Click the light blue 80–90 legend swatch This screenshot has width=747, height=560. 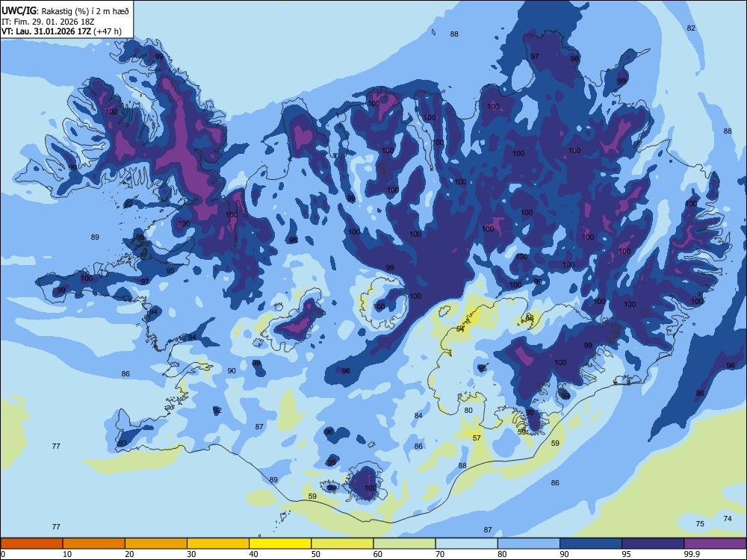click(529, 544)
